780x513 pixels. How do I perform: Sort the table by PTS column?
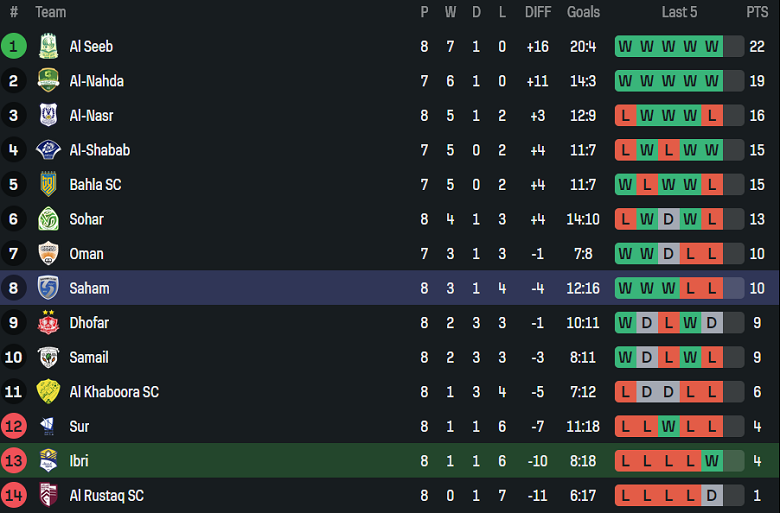(756, 12)
